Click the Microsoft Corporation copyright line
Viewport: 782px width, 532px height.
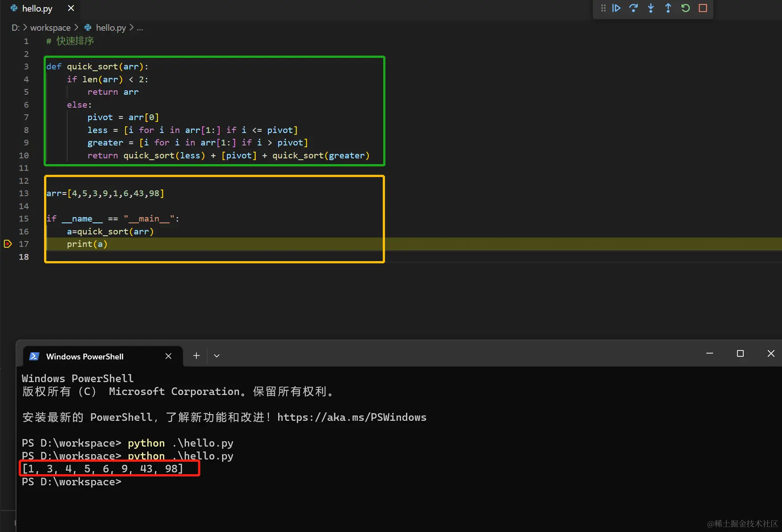[x=178, y=391]
